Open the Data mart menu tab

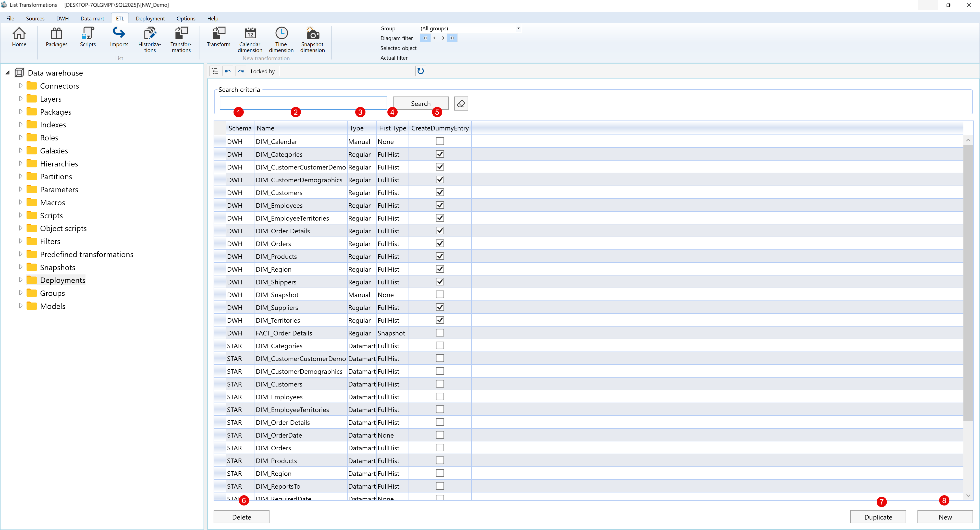(x=92, y=18)
